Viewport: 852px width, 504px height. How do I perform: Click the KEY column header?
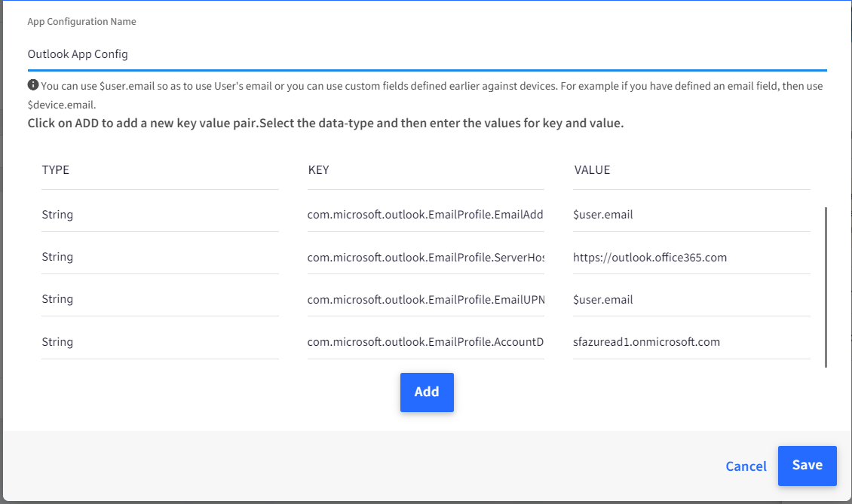318,170
